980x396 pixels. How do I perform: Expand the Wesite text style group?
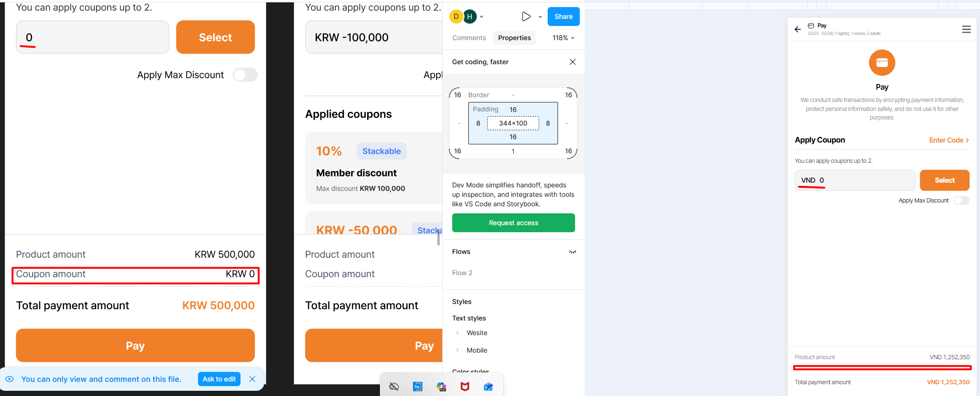click(x=457, y=333)
